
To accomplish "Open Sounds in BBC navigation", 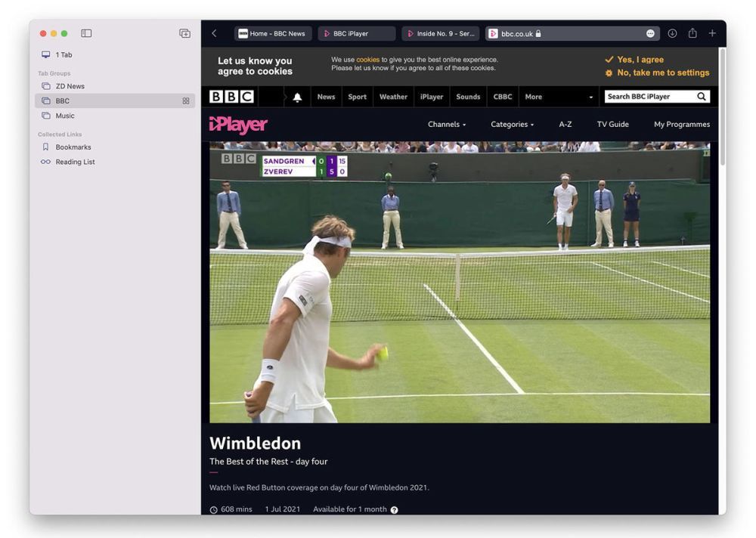I will pyautogui.click(x=468, y=97).
